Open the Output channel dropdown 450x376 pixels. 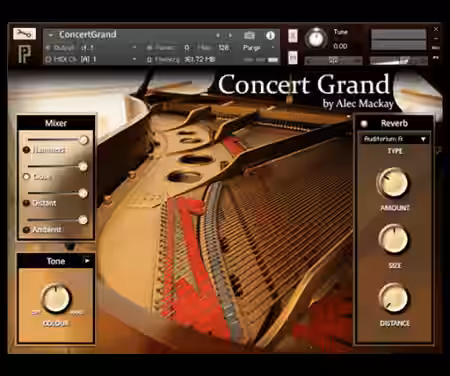pos(134,48)
